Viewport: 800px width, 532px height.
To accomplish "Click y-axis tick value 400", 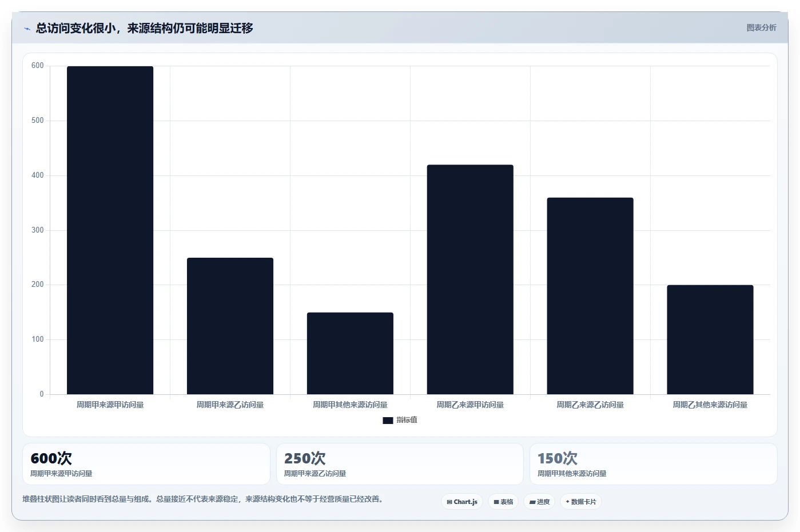I will (37, 175).
